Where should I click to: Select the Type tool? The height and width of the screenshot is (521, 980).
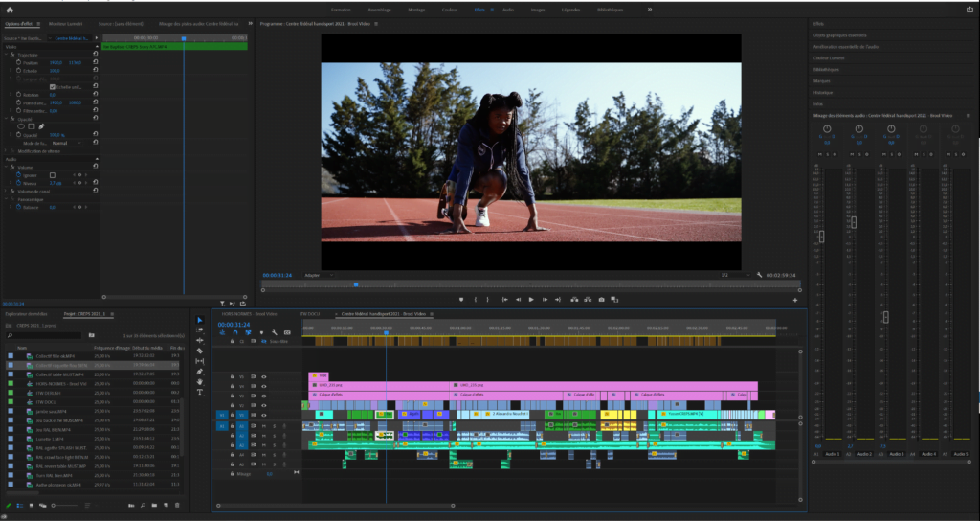tap(200, 392)
